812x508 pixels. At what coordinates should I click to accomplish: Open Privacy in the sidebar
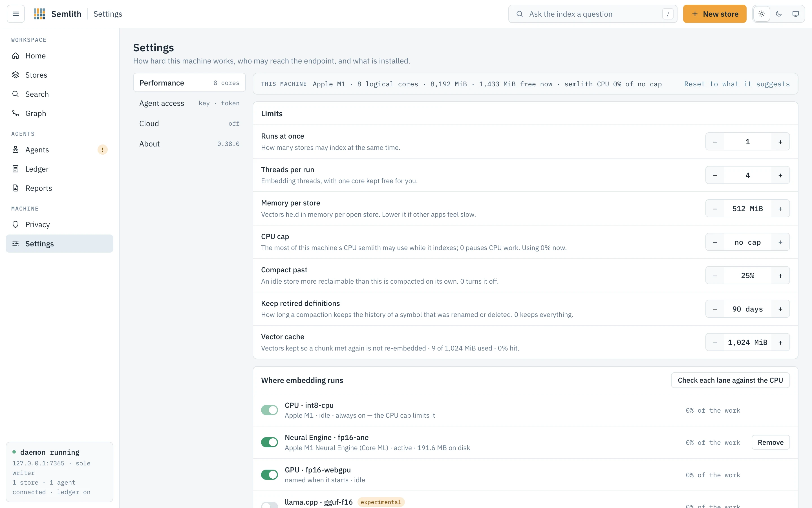pyautogui.click(x=59, y=224)
